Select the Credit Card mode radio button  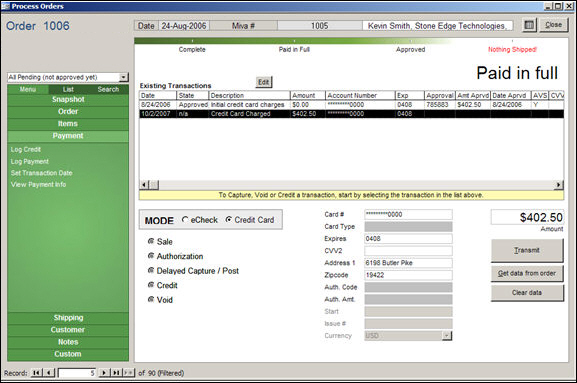tap(229, 220)
